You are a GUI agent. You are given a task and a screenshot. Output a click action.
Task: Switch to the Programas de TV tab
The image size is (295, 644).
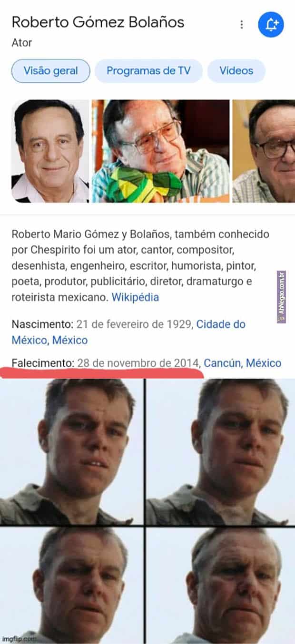[148, 71]
